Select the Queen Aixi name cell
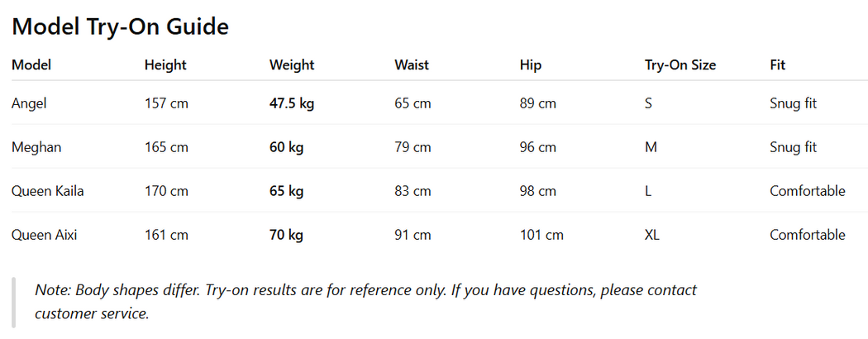Viewport: 868px width, 339px height. click(45, 235)
